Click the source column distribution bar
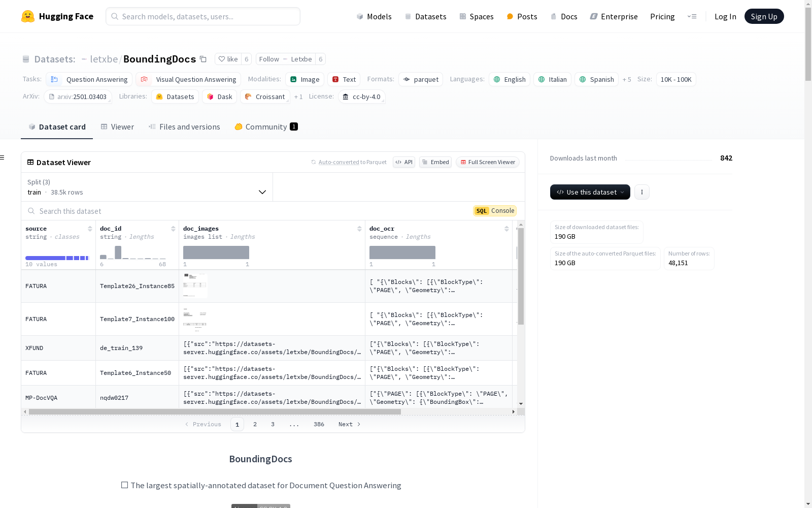This screenshot has height=508, width=812. (57, 258)
